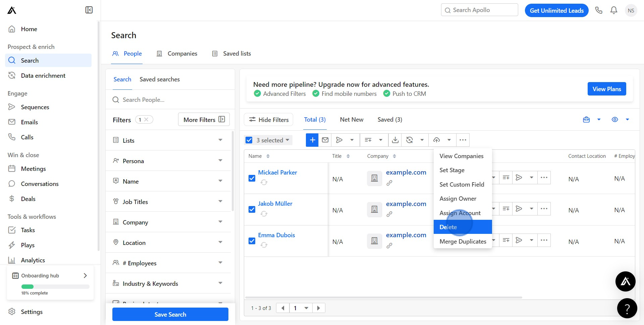
Task: Choose Set Stage from menu
Action: [x=463, y=170]
